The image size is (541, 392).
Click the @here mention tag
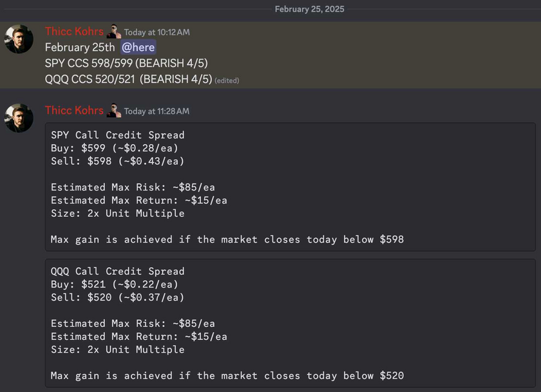[x=138, y=47]
